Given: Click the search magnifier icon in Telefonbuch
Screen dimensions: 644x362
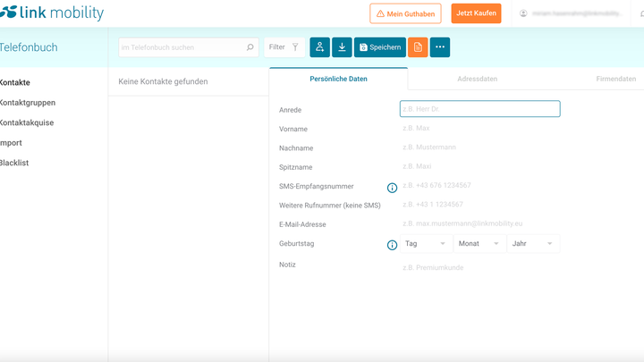Looking at the screenshot, I should point(250,47).
